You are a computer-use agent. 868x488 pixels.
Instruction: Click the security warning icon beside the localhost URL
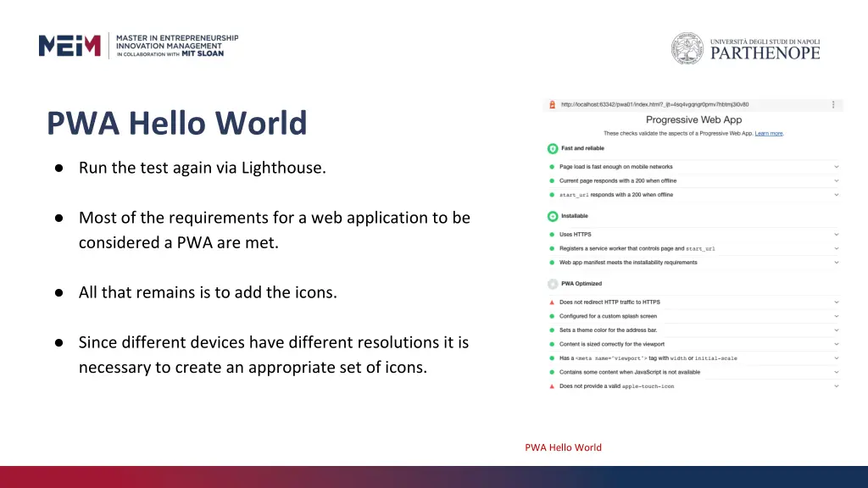[552, 104]
